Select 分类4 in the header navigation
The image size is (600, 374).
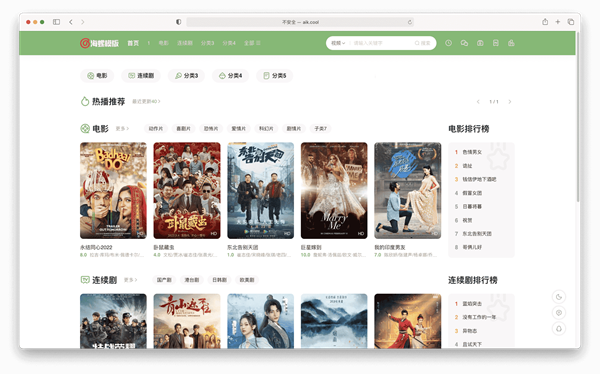(x=229, y=43)
